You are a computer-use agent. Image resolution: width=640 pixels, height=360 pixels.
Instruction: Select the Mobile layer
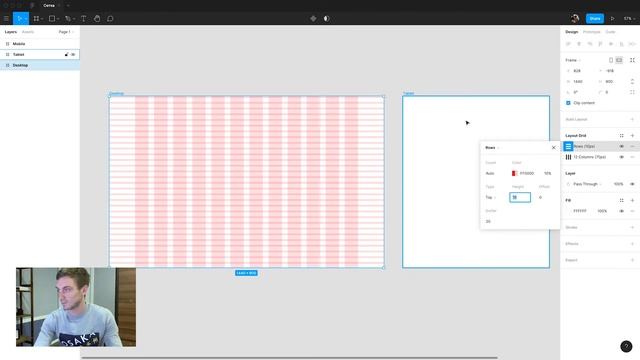(40, 44)
